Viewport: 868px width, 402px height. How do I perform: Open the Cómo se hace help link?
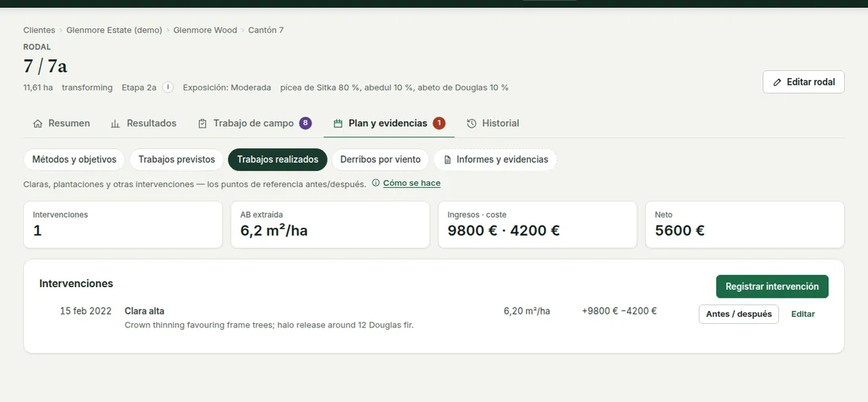point(412,183)
